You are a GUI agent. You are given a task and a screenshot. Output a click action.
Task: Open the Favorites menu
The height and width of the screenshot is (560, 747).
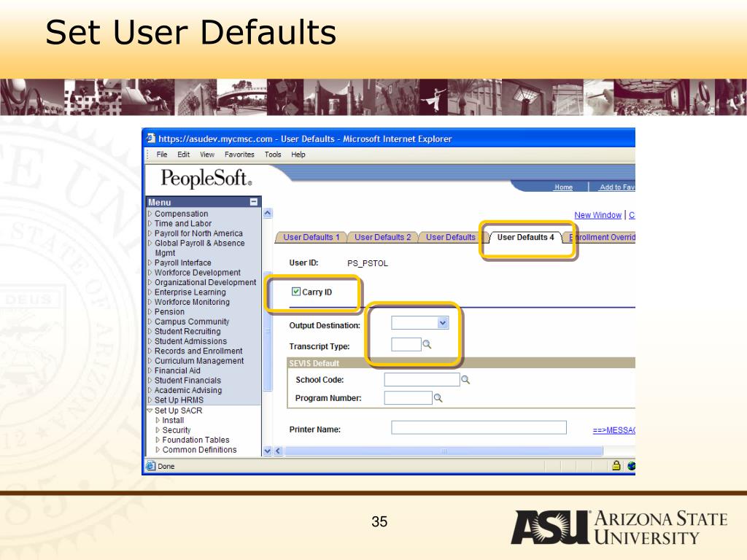(239, 155)
